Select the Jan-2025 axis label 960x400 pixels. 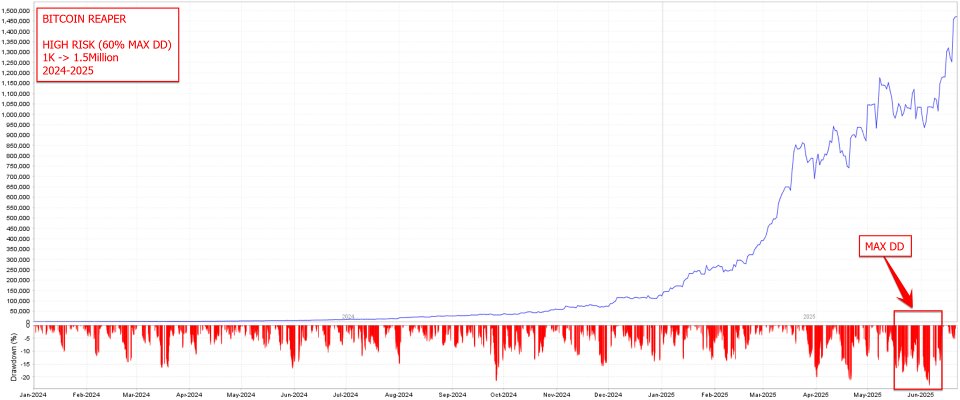click(x=661, y=394)
